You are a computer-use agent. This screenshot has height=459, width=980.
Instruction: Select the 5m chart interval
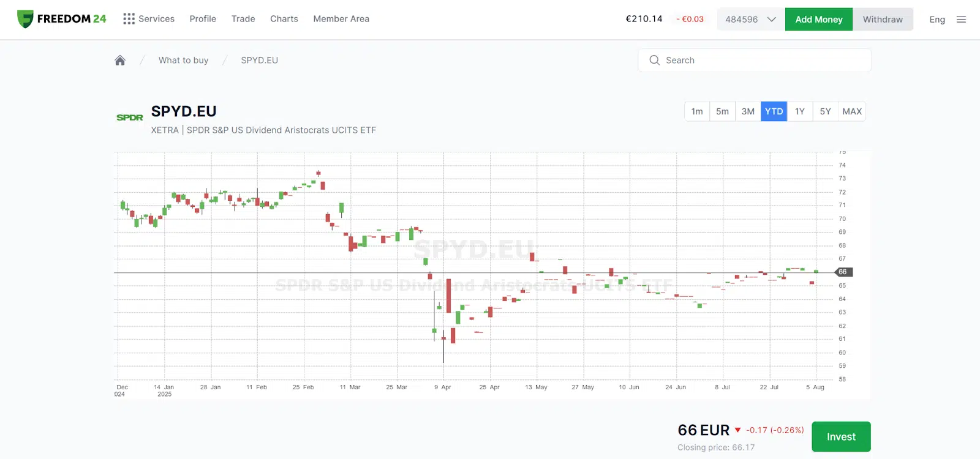coord(722,111)
